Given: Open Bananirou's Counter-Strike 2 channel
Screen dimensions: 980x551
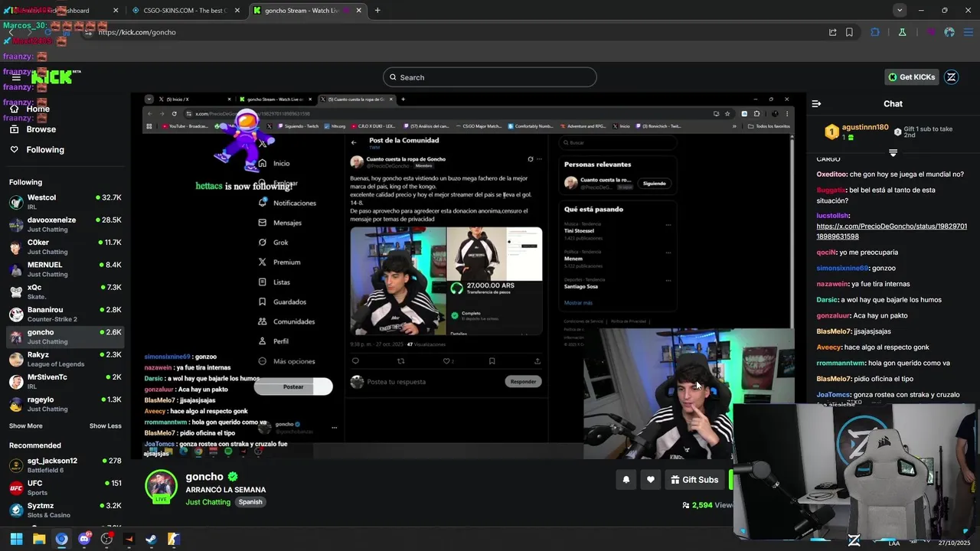Looking at the screenshot, I should point(64,314).
